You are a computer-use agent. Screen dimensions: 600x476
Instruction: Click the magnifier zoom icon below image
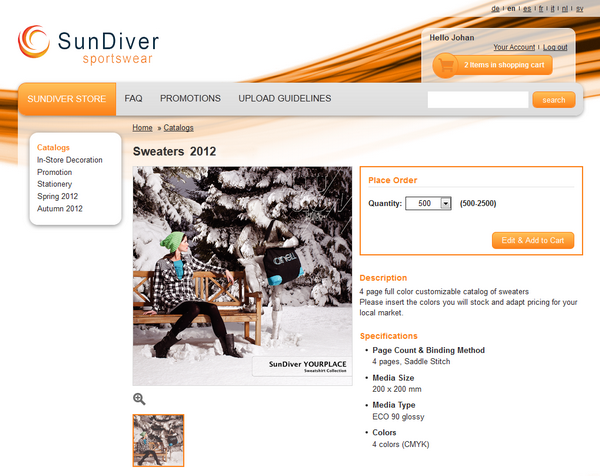pyautogui.click(x=140, y=398)
